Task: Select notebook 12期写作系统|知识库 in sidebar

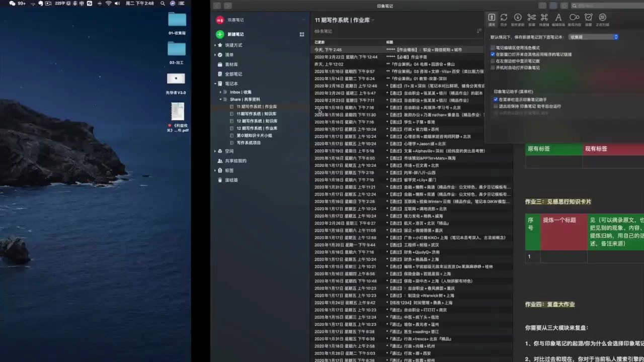Action: click(x=257, y=121)
